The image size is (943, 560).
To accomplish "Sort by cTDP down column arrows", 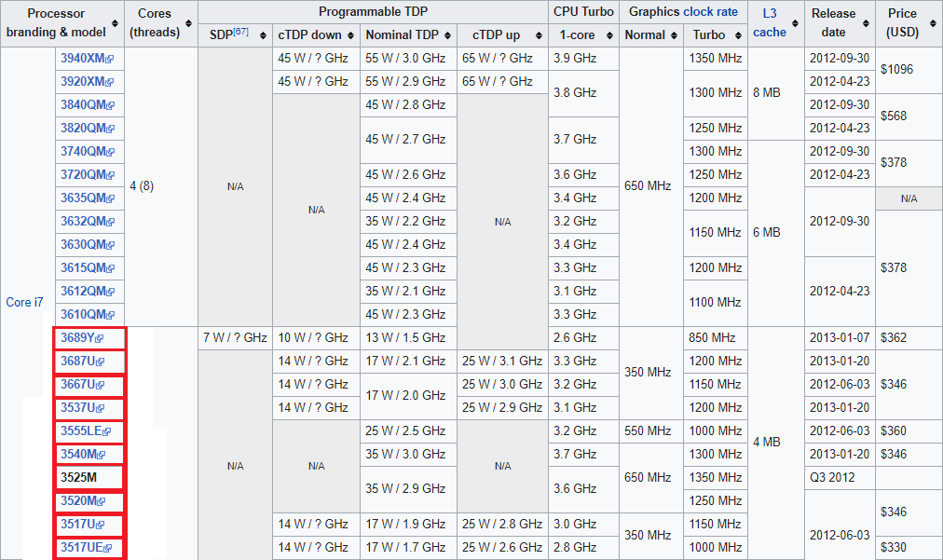I will coord(350,35).
